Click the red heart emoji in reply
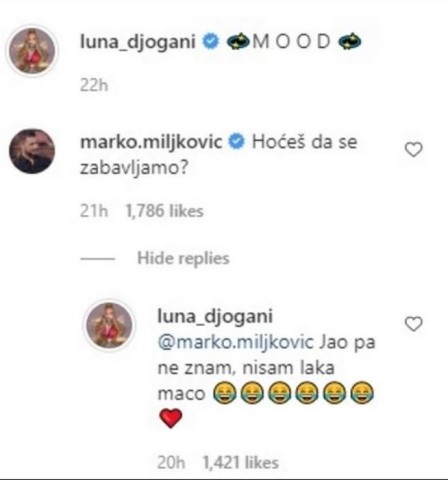Viewport: 448px width, 480px height. pos(171,418)
